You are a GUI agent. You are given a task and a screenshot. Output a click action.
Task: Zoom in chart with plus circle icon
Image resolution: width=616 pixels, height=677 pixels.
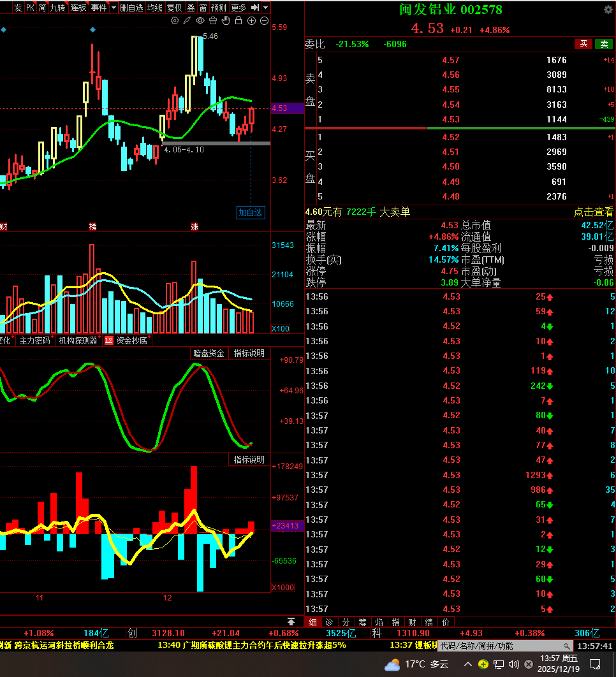point(251,20)
